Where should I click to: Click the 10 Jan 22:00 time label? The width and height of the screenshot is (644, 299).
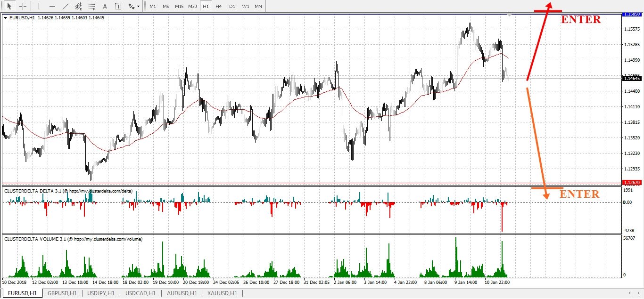(x=497, y=282)
